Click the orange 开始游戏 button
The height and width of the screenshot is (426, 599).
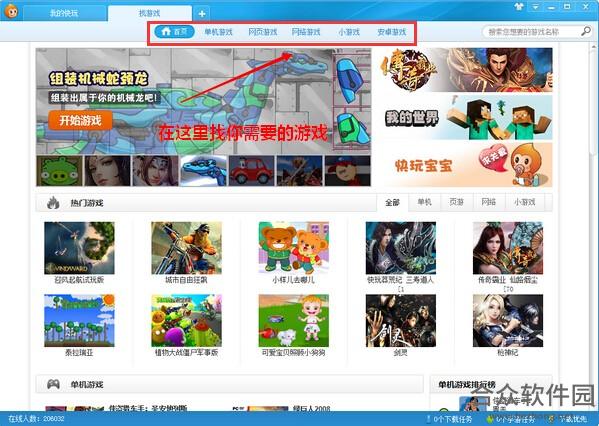click(80, 121)
